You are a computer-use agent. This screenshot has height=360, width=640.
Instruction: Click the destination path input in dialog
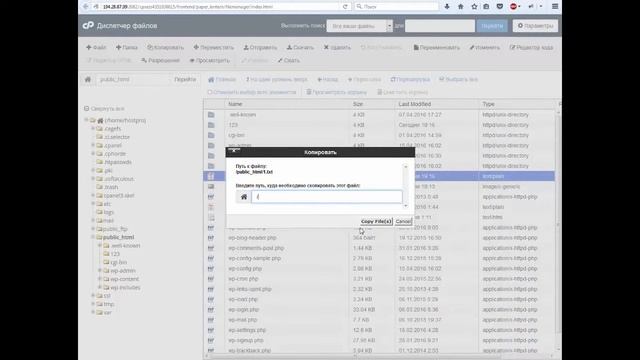pos(327,197)
